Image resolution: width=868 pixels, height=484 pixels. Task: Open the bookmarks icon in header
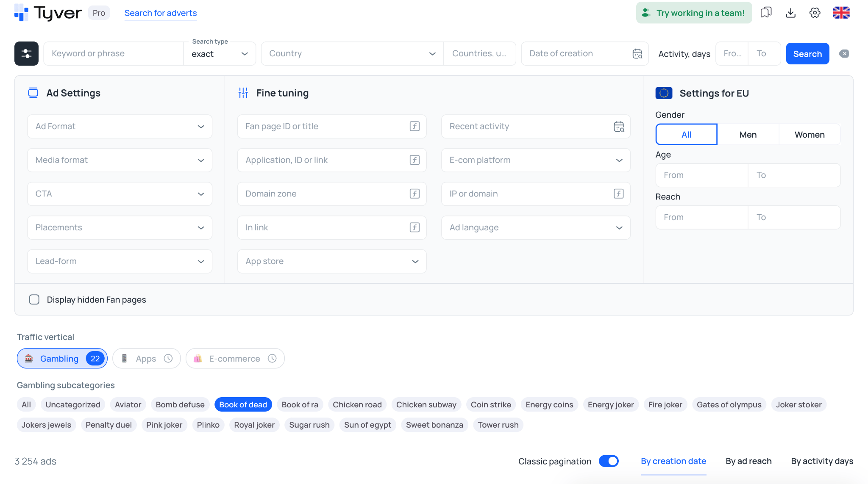(766, 13)
